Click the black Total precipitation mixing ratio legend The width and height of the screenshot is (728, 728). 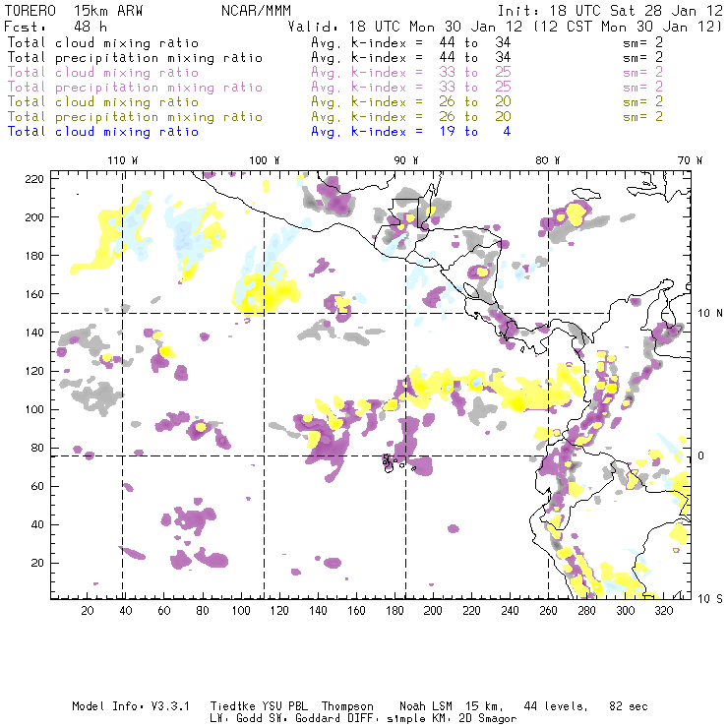pyautogui.click(x=135, y=58)
